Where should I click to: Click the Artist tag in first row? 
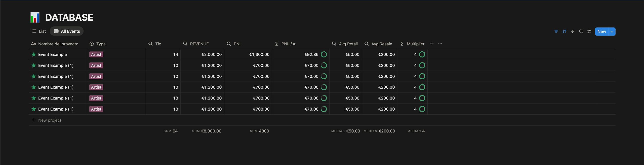click(x=96, y=54)
